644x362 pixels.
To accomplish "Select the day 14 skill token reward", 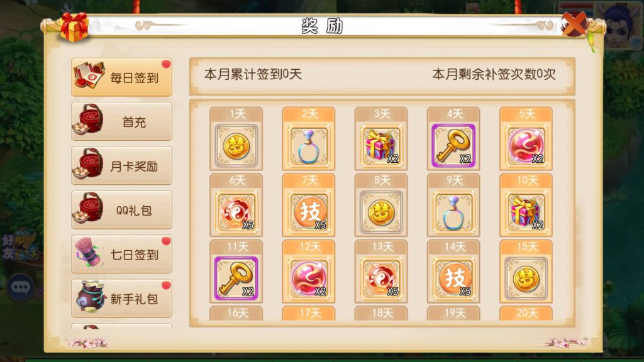I will (x=453, y=278).
